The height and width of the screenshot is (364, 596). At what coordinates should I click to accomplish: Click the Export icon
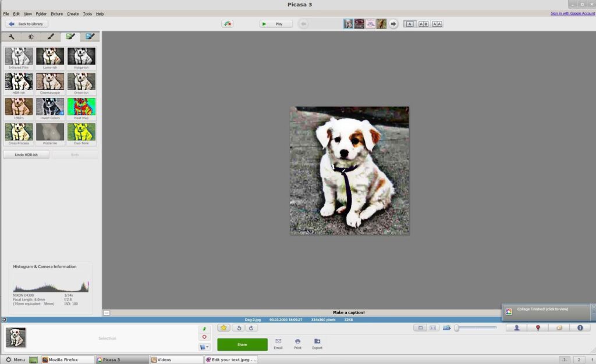click(x=317, y=343)
